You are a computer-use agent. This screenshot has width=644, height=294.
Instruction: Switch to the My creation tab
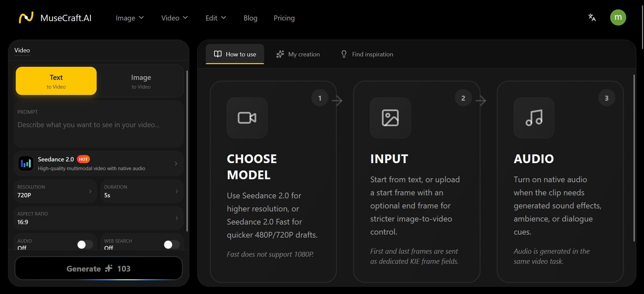pos(298,54)
